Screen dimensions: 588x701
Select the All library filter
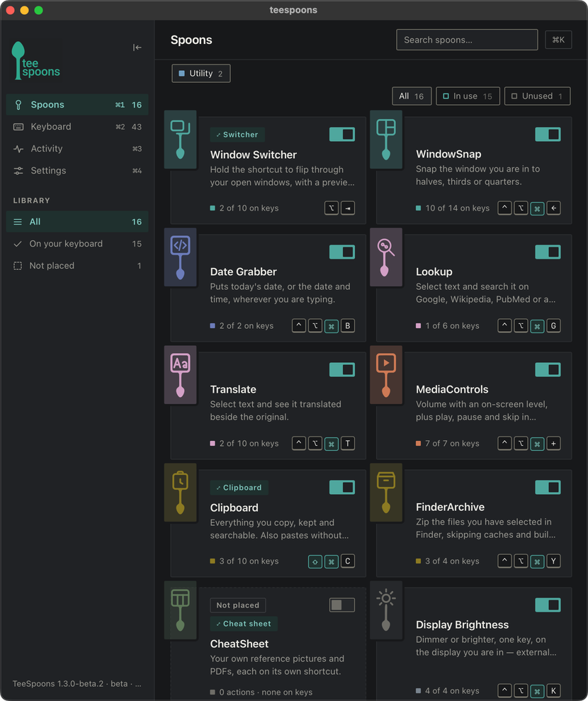[x=77, y=222]
